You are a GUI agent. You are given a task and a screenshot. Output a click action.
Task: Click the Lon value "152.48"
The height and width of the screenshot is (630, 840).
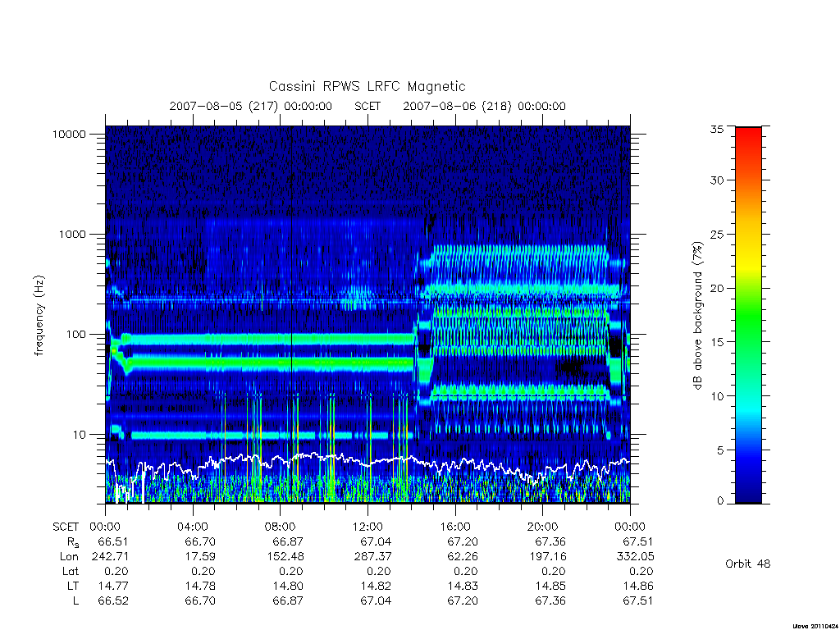pyautogui.click(x=285, y=557)
